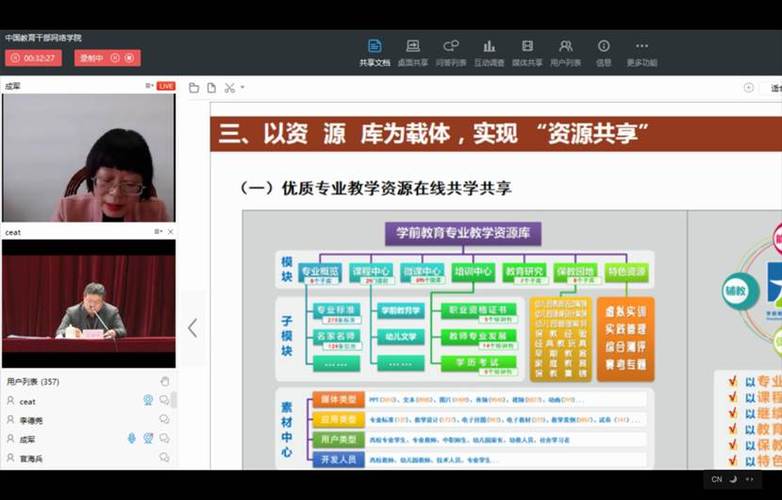782x500 pixels.
Task: Expand the dropdown arrow beside the scissors
Action: pos(242,87)
